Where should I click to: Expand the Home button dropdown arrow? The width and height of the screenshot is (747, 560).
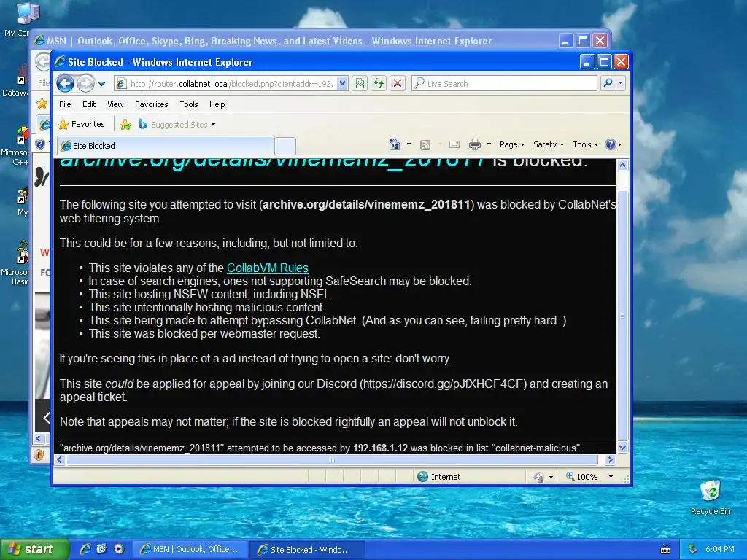click(409, 144)
